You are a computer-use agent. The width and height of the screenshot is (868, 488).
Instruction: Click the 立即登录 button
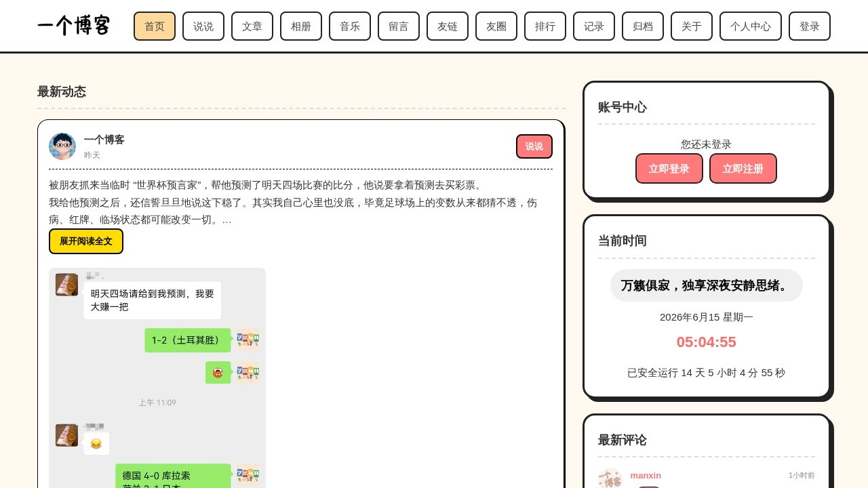[669, 169]
